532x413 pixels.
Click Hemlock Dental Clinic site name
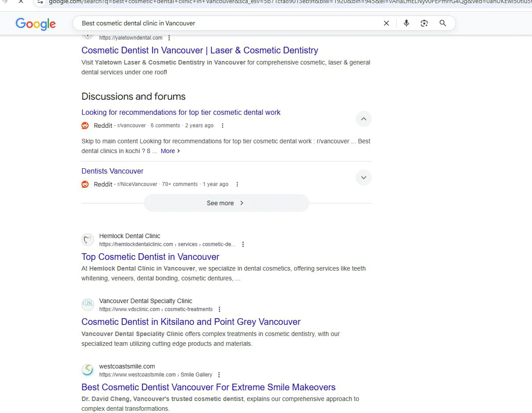coord(130,236)
